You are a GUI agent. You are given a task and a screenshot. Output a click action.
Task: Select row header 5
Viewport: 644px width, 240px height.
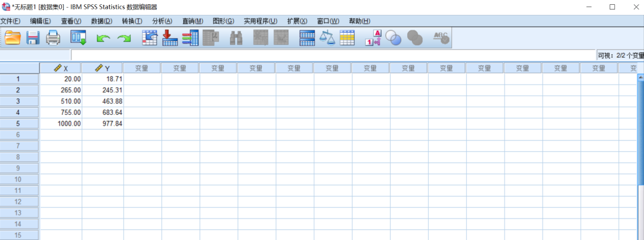20,123
